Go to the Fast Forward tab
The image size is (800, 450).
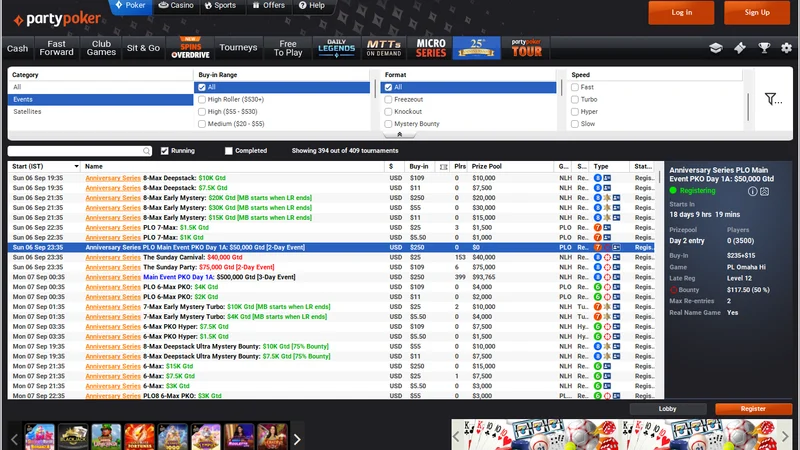[56, 48]
